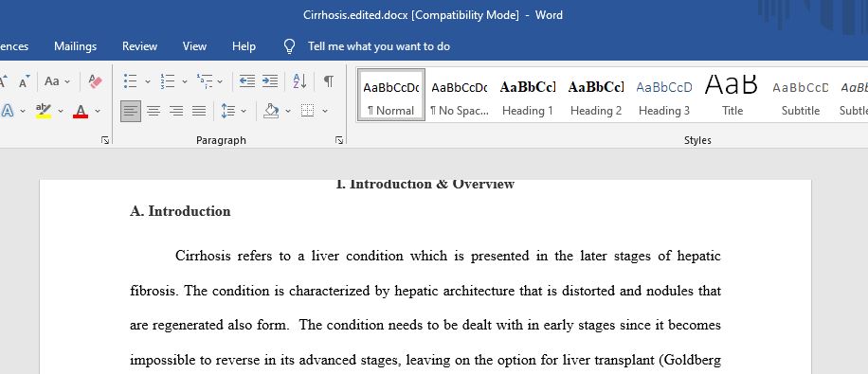Expand the multilevel list dropdown
This screenshot has height=374, width=868.
[220, 81]
